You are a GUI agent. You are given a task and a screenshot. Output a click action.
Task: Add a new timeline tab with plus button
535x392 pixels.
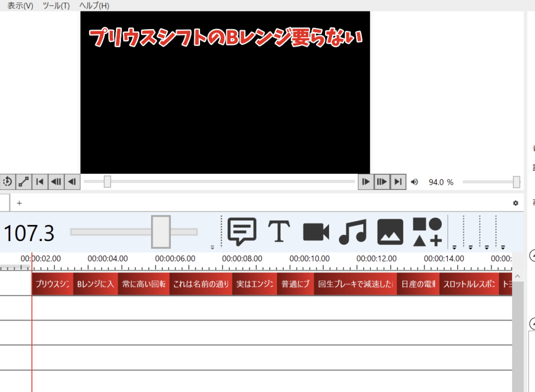(19, 203)
